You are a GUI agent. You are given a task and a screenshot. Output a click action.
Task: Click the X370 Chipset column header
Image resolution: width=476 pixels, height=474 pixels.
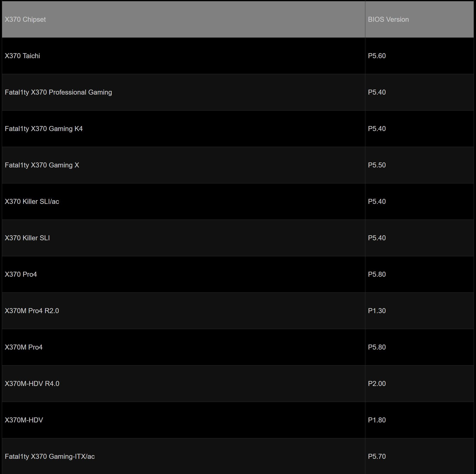[25, 19]
